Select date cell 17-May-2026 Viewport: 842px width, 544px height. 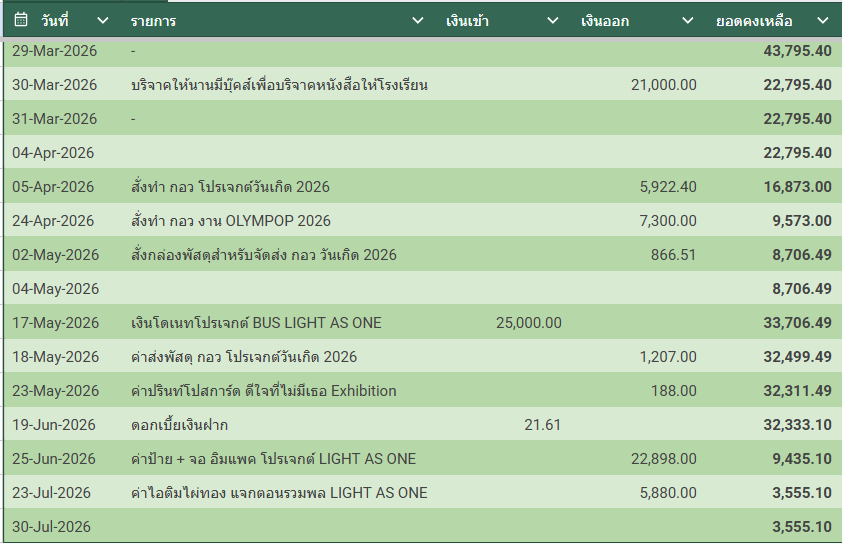[56, 323]
